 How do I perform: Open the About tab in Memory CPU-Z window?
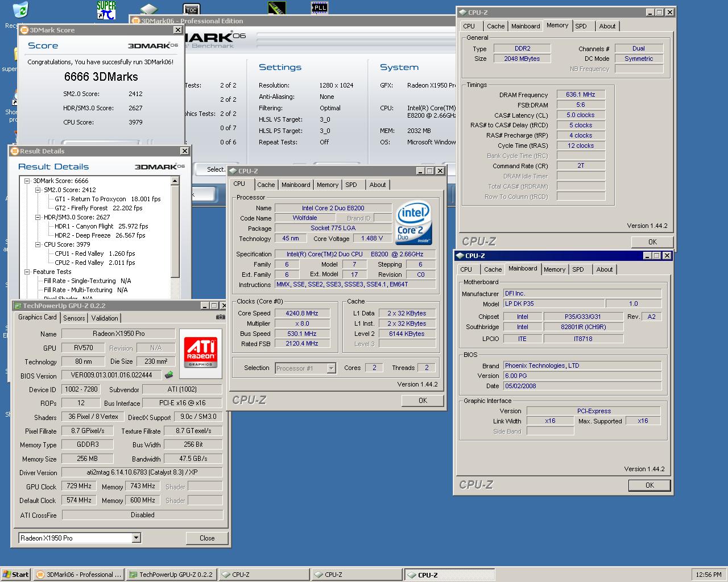[607, 26]
